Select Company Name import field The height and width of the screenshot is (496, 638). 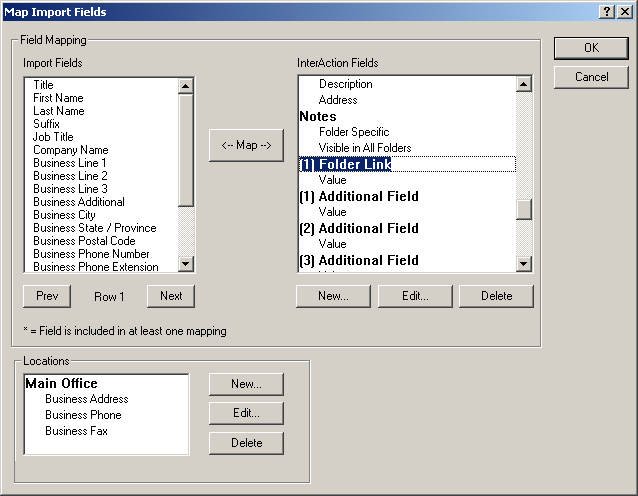(70, 150)
